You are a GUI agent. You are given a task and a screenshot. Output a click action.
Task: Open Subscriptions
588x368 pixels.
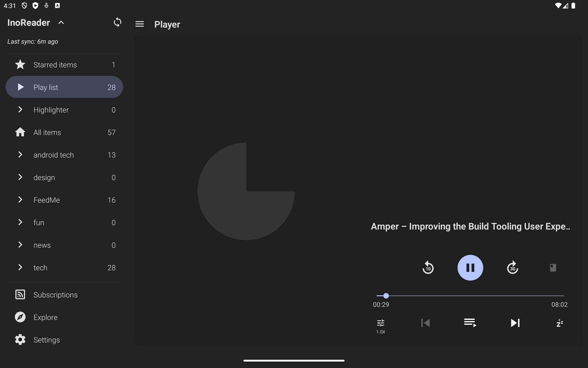tap(64, 295)
